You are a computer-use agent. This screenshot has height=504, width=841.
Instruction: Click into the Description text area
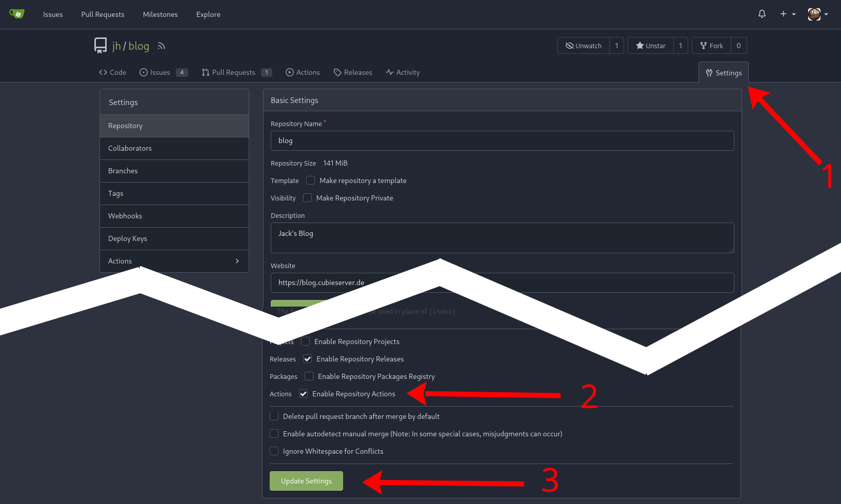click(x=502, y=238)
